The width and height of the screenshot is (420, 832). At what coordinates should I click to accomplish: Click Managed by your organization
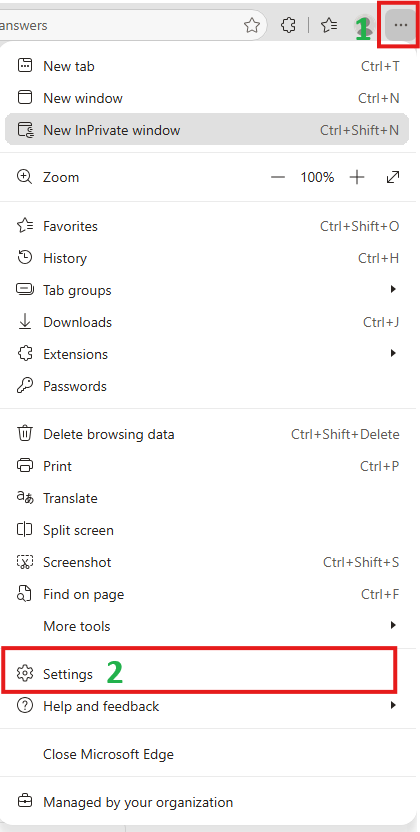click(207, 802)
